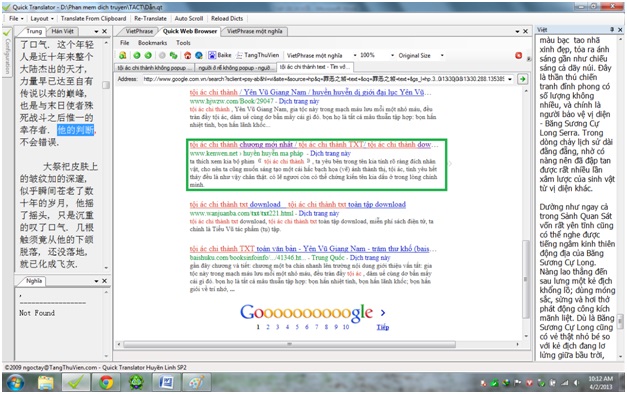The image size is (627, 394).
Task: Click the Việt panel vertical scrollbar thumb
Action: click(x=620, y=321)
